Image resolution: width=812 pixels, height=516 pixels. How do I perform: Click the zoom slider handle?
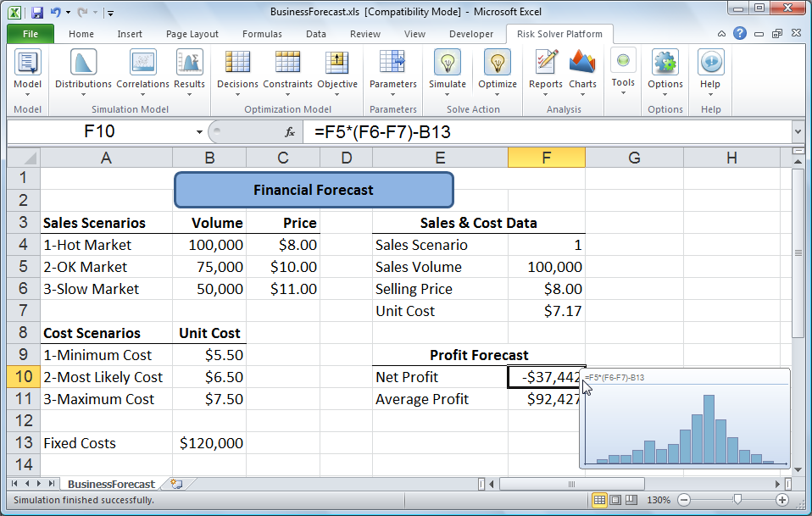pyautogui.click(x=738, y=500)
